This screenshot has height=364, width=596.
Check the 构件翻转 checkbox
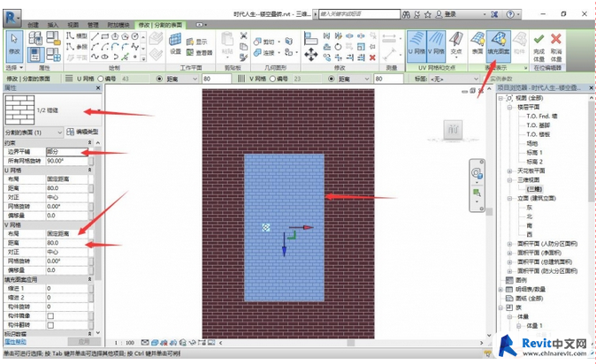click(x=50, y=325)
